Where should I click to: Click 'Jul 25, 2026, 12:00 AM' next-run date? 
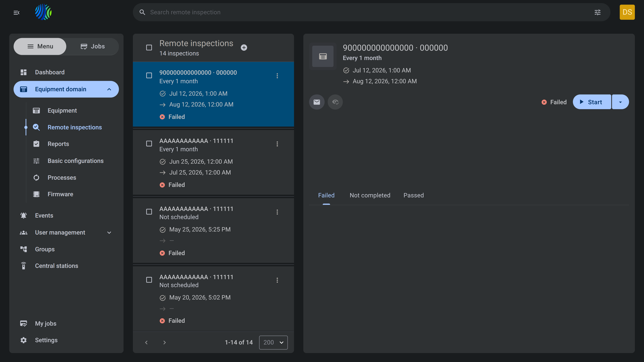200,172
